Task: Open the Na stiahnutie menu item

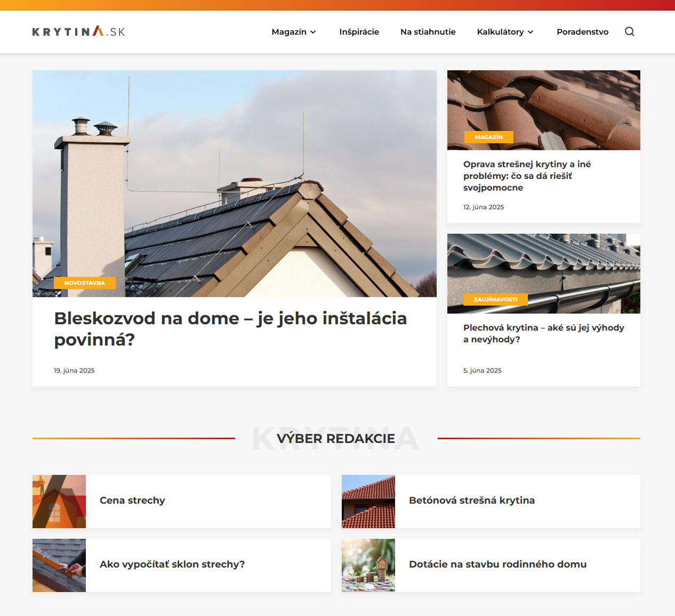Action: pos(428,32)
